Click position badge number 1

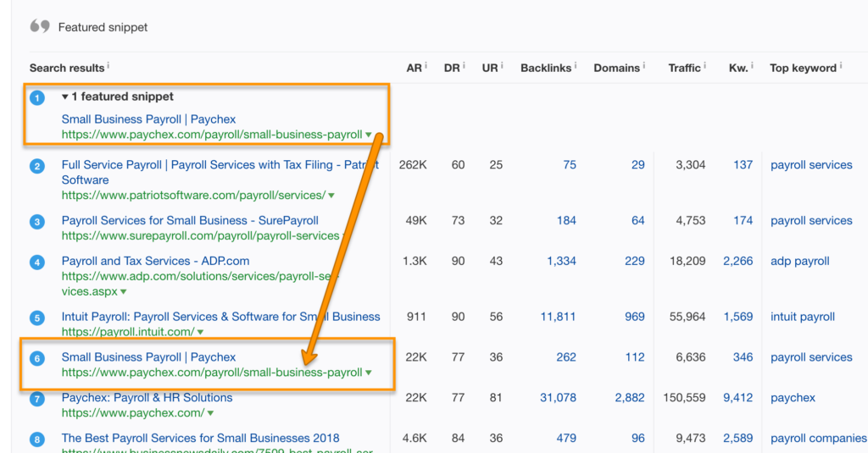coord(37,98)
